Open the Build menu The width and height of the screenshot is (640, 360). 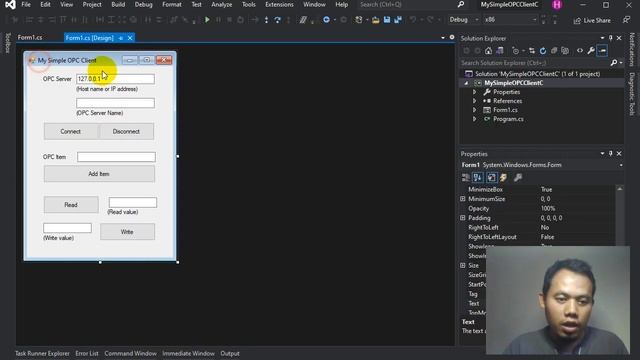[118, 4]
